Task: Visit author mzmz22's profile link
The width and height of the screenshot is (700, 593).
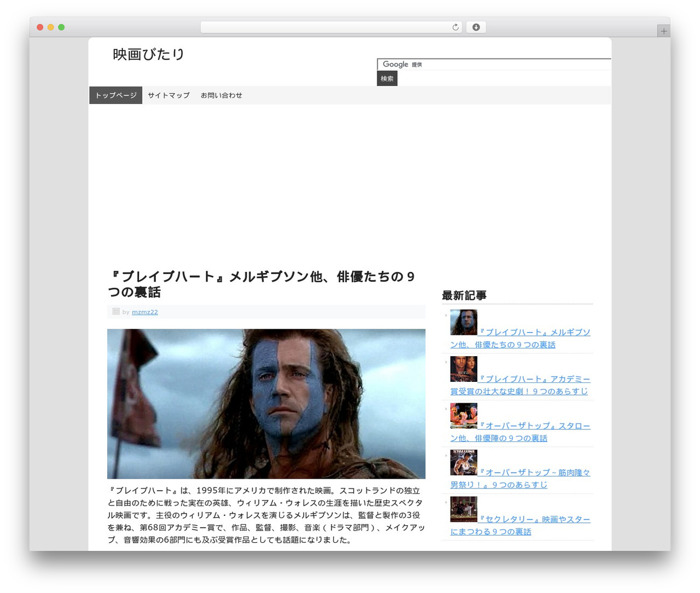Action: [145, 312]
